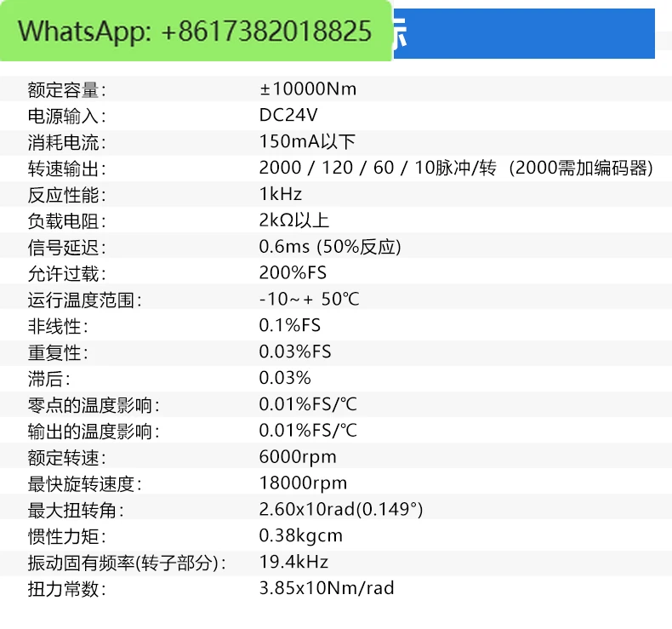Select the value 2.60x10rad(0.149°)
Screen dimensions: 672x629
341,509
